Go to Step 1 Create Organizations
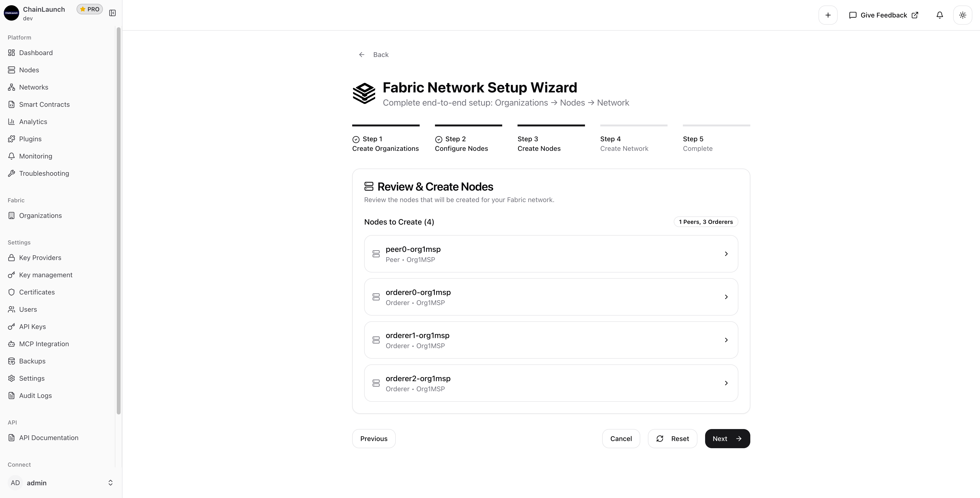Screen dimensions: 980x498 (x=385, y=144)
